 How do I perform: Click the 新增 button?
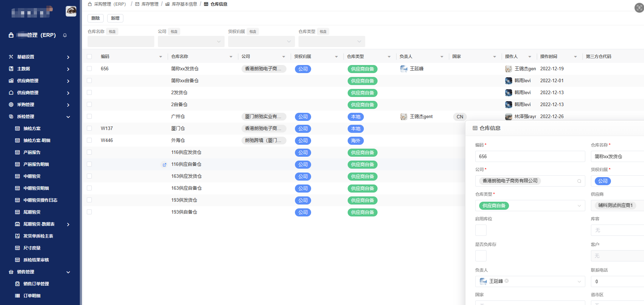tap(115, 18)
